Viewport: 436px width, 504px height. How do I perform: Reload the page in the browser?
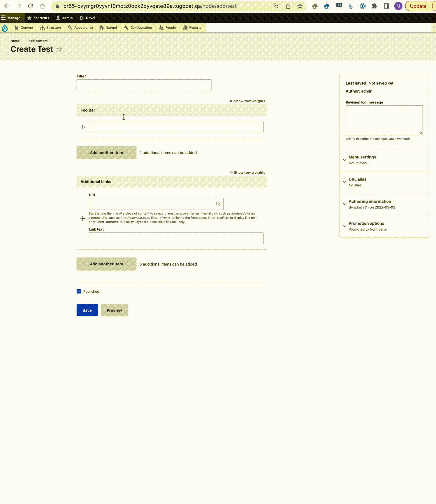(30, 6)
